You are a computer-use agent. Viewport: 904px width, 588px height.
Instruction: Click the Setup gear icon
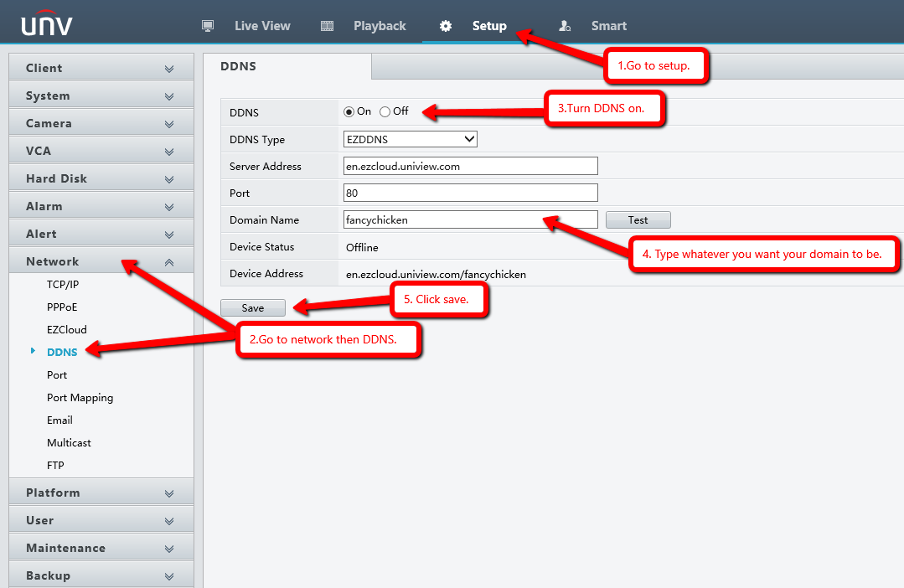click(446, 26)
